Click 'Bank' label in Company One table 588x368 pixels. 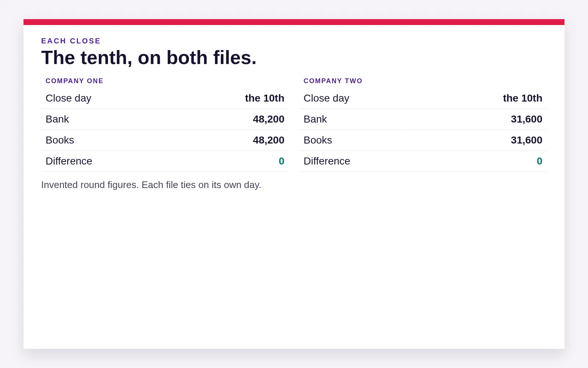click(x=57, y=119)
